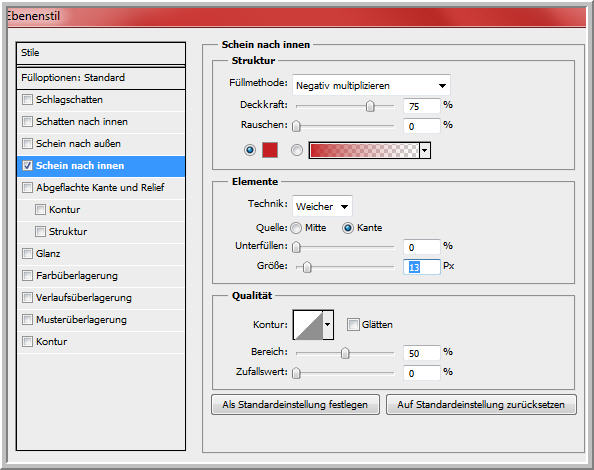This screenshot has width=594, height=470.
Task: Click Auf Standardeinstellung zurücksetzen button
Action: [x=481, y=404]
